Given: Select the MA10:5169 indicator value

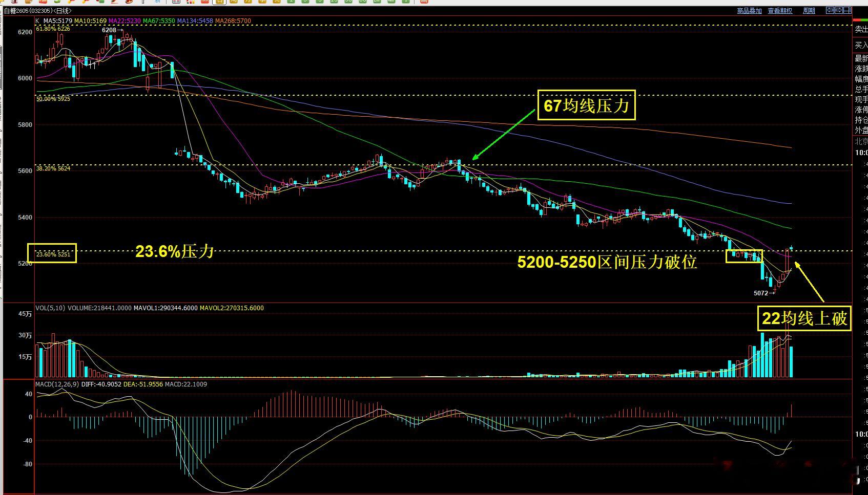Looking at the screenshot, I should click(90, 21).
